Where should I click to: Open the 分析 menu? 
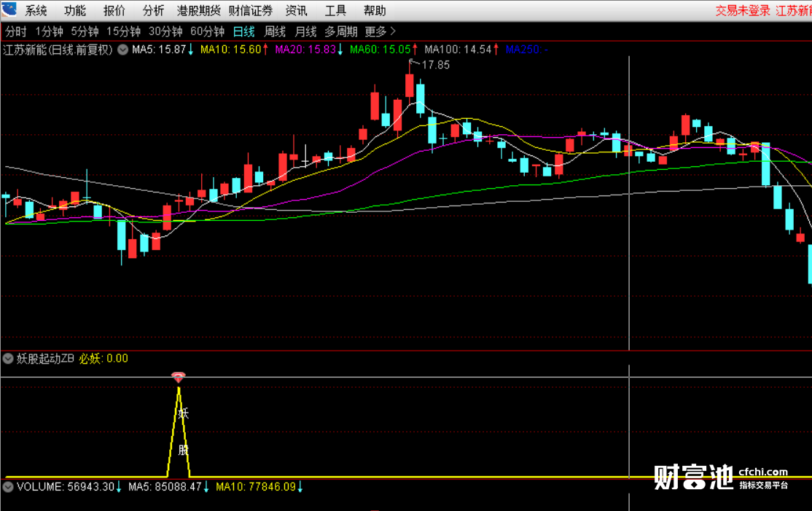153,10
